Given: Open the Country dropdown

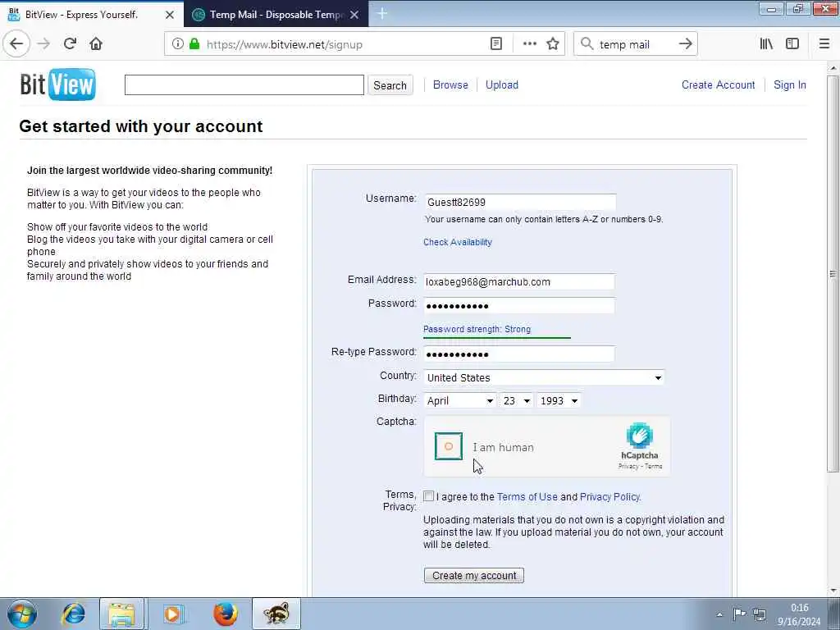Looking at the screenshot, I should (x=545, y=377).
